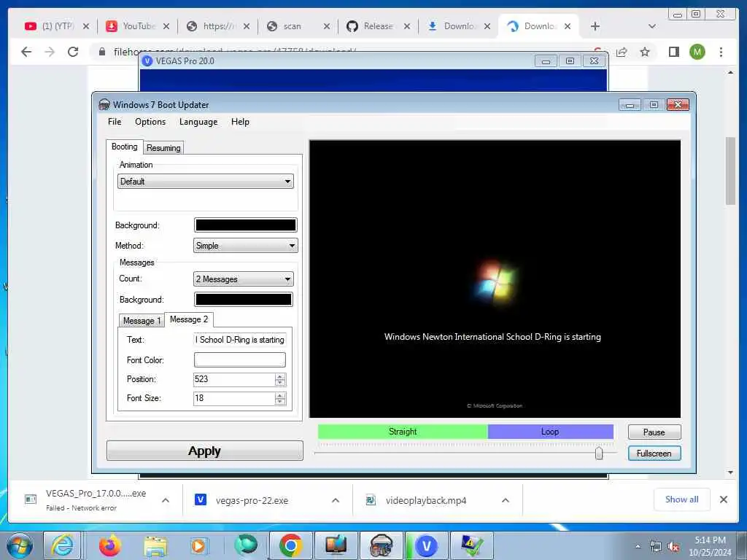The height and width of the screenshot is (560, 747).
Task: Pick the top Background color swatch
Action: tap(245, 225)
